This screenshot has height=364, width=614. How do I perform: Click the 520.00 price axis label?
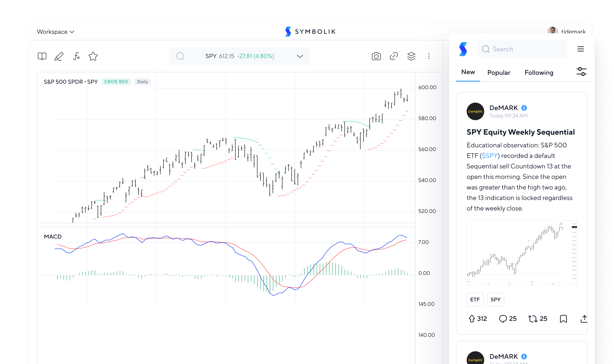click(x=427, y=211)
